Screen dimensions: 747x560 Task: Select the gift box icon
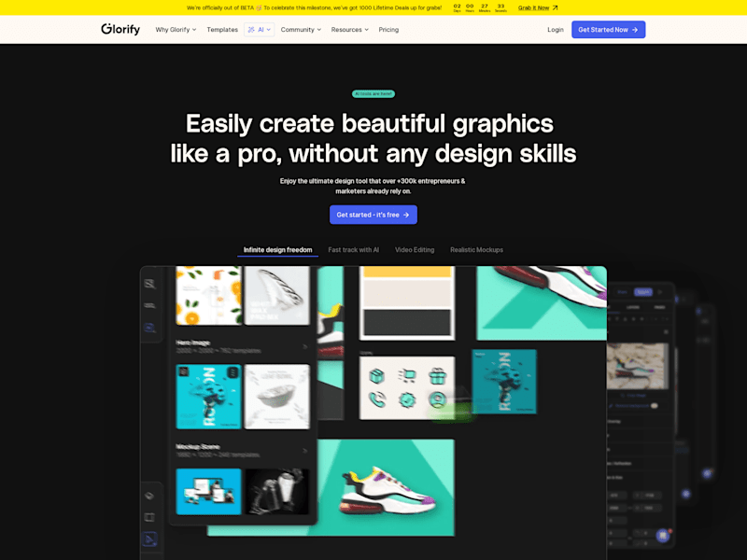437,376
